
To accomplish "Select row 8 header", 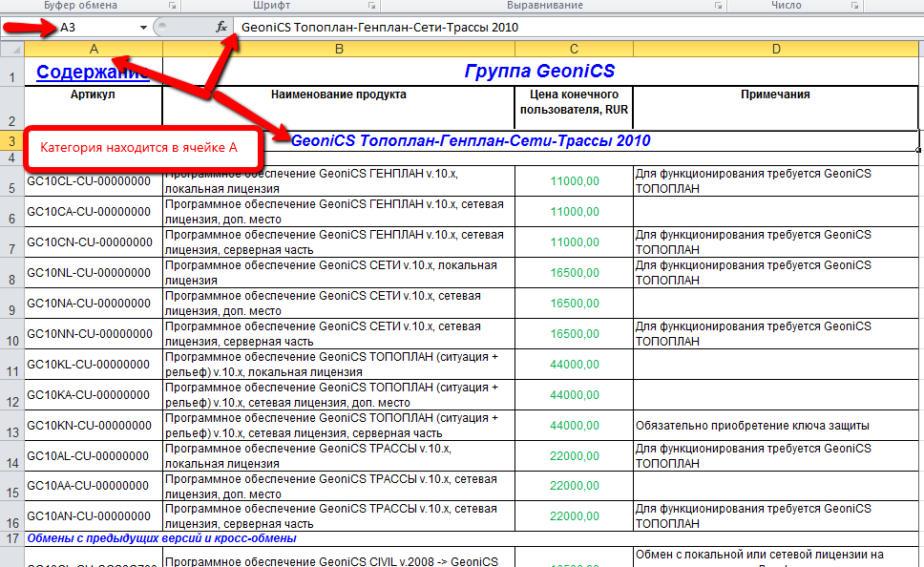I will [12, 273].
